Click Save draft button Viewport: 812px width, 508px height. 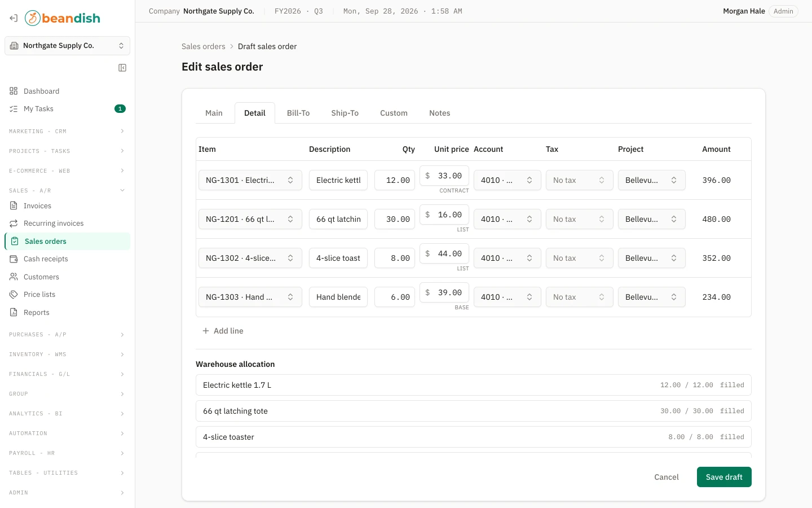(724, 477)
